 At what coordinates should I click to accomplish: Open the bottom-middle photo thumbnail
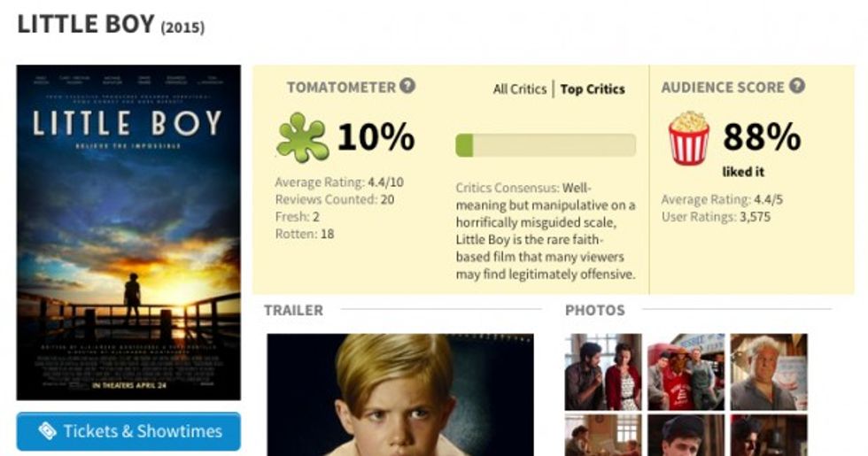click(x=686, y=435)
